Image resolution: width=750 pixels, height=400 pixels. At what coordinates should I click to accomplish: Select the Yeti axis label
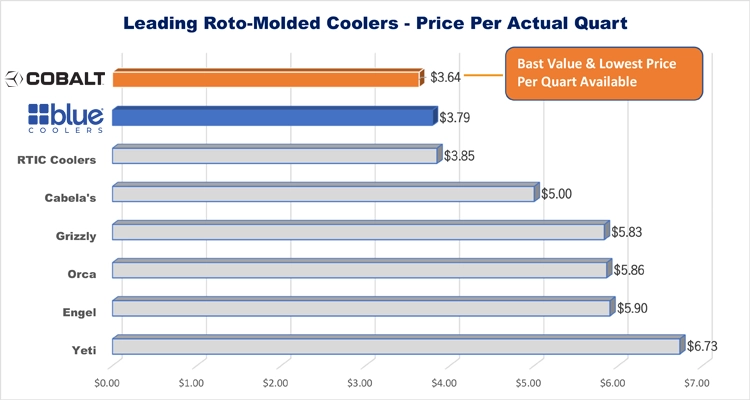click(82, 350)
